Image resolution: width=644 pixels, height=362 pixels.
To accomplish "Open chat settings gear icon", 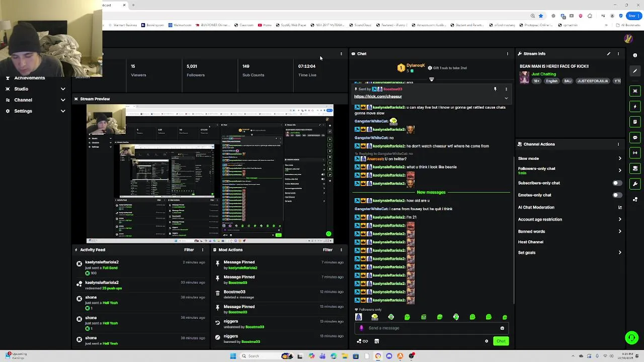I will tap(487, 341).
